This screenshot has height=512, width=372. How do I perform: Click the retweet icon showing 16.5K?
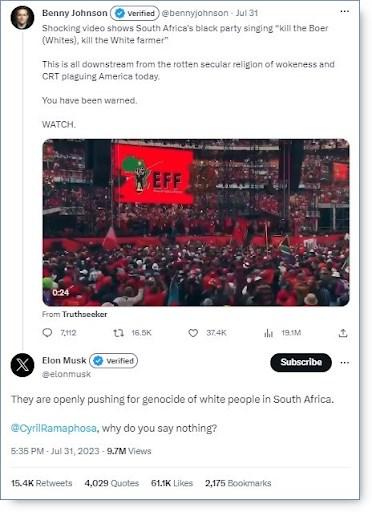(118, 333)
